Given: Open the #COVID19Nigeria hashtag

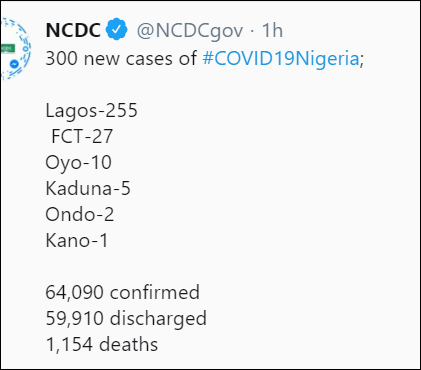Looking at the screenshot, I should [x=281, y=58].
